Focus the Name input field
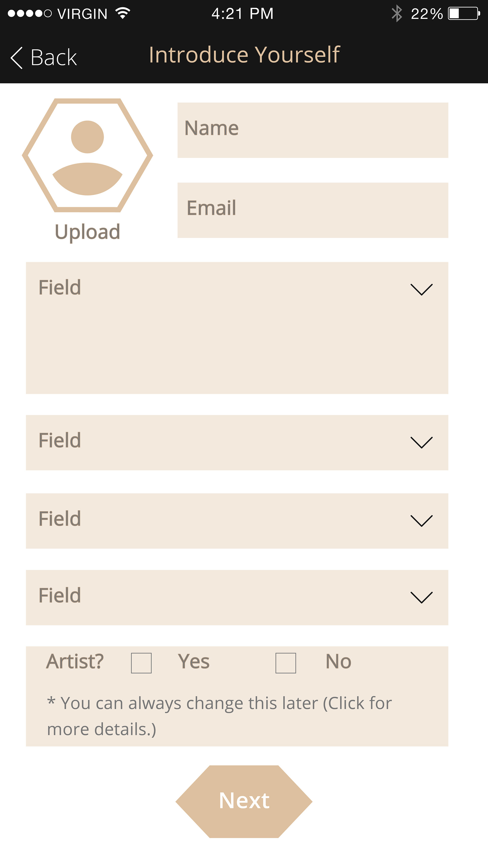The width and height of the screenshot is (488, 868). pyautogui.click(x=313, y=130)
